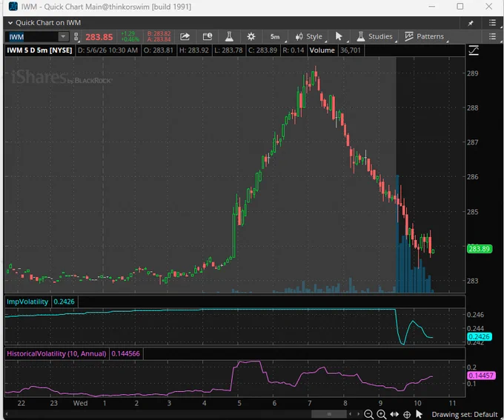Open the Patterns menu
The width and height of the screenshot is (504, 420).
coord(424,36)
